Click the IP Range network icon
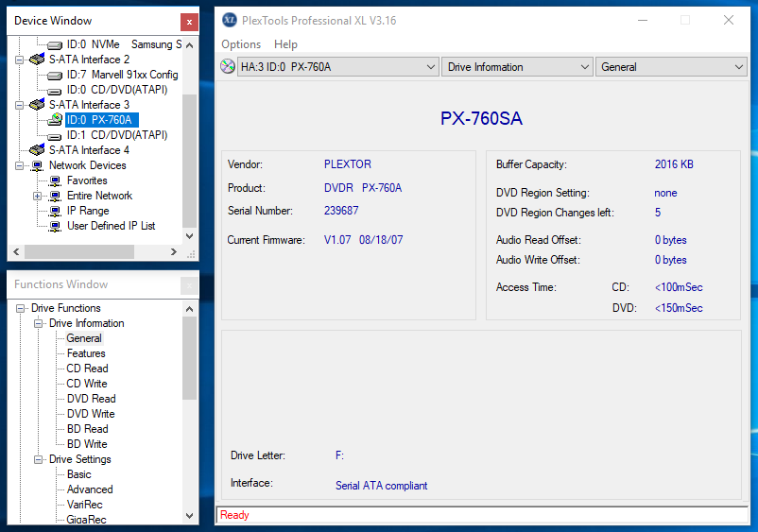The height and width of the screenshot is (532, 758). pyautogui.click(x=55, y=211)
